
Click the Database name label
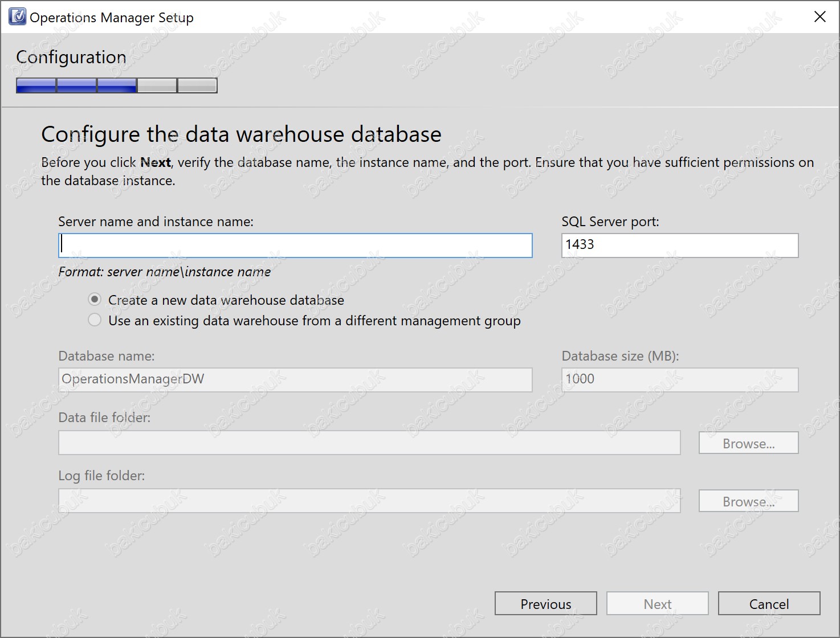click(107, 357)
